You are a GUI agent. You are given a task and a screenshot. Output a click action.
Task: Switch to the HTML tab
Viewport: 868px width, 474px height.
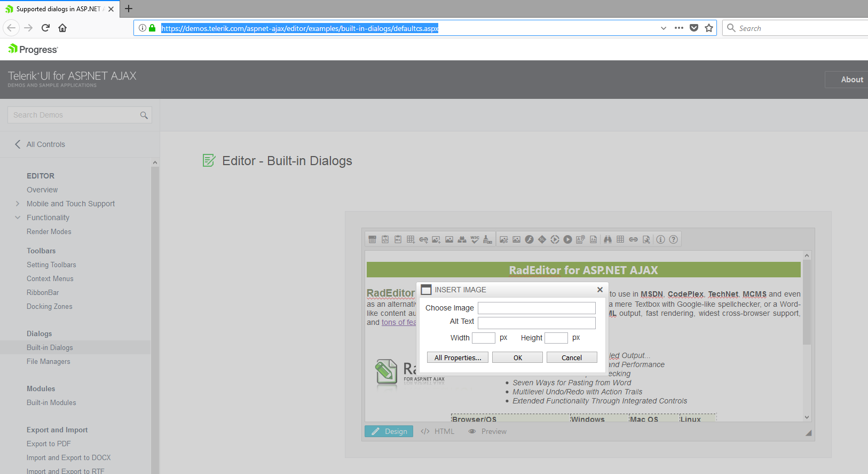(438, 431)
